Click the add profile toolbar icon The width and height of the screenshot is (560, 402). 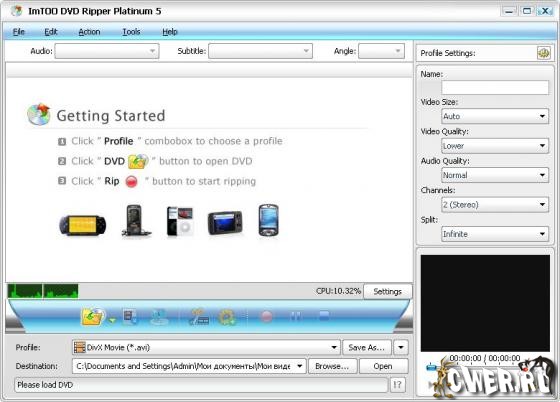(x=199, y=317)
